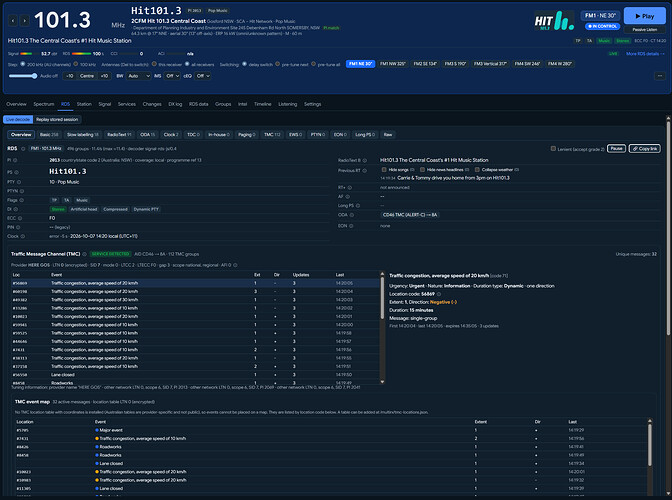Click the IN CONTROL status badge
The width and height of the screenshot is (672, 500).
(x=602, y=26)
